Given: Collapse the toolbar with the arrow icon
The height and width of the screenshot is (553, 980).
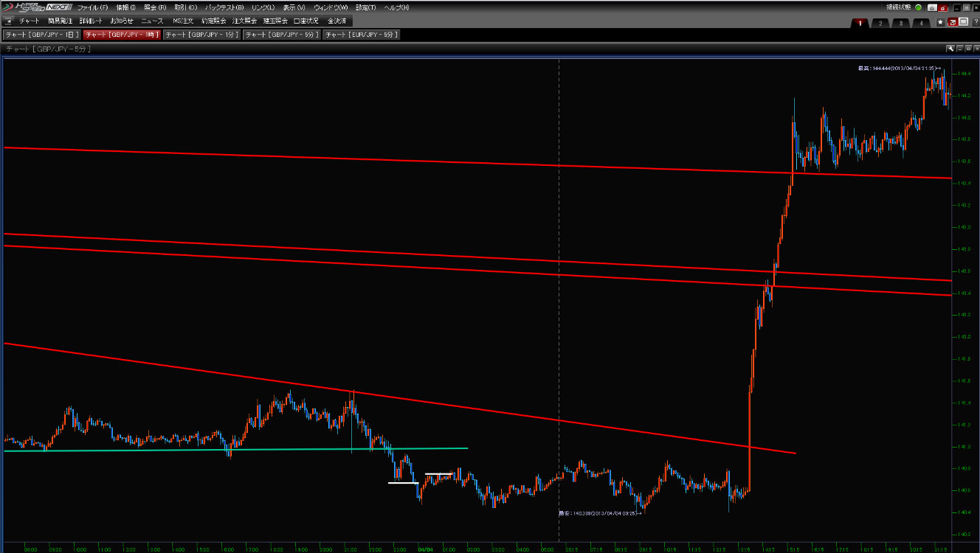Looking at the screenshot, I should pyautogui.click(x=8, y=21).
